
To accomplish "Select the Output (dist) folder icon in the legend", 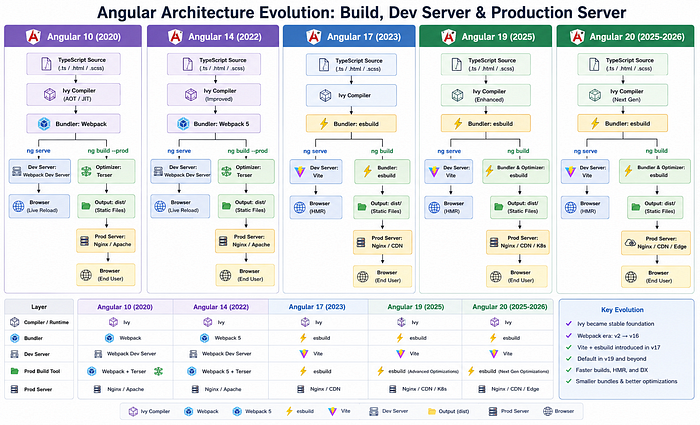I will pyautogui.click(x=431, y=411).
